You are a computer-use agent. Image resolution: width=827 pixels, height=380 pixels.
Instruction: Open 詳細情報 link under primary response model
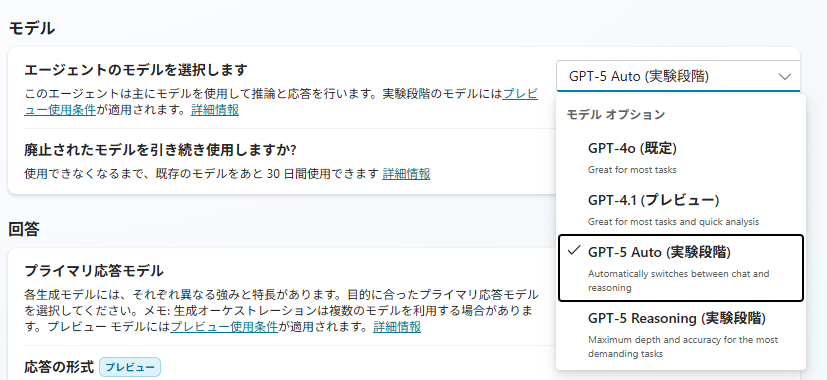click(397, 326)
